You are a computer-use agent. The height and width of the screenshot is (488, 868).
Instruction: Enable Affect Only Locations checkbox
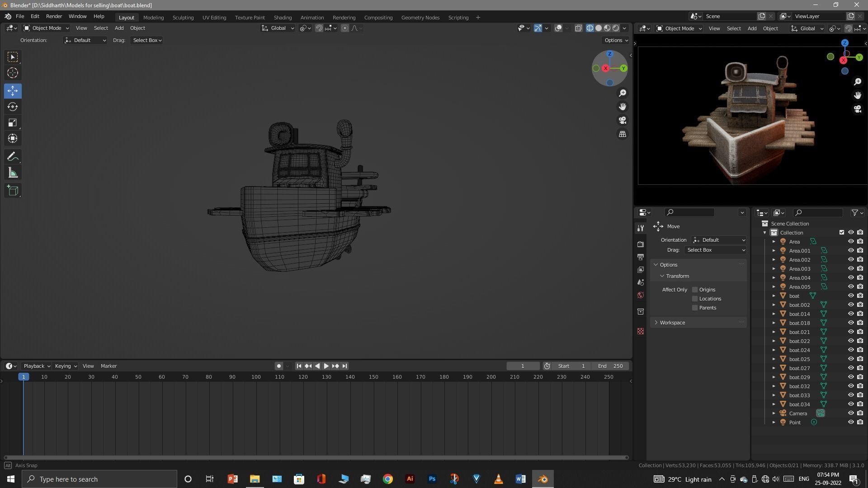click(x=695, y=299)
